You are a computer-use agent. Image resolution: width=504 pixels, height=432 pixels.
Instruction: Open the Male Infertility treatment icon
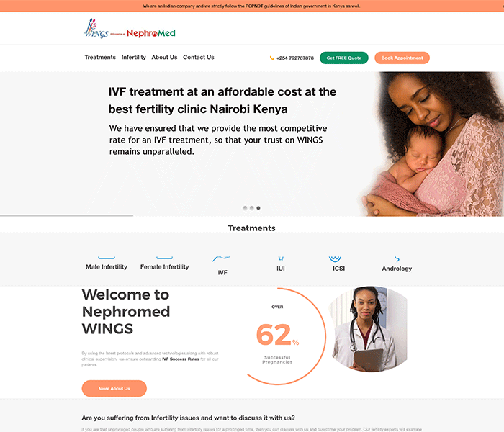(x=107, y=258)
